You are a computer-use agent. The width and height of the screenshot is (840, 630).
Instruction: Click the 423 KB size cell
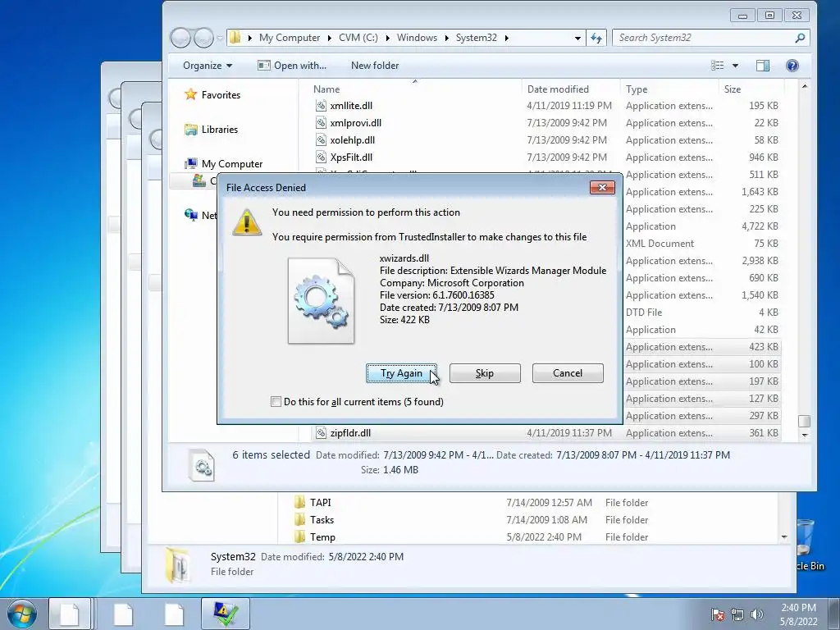764,347
